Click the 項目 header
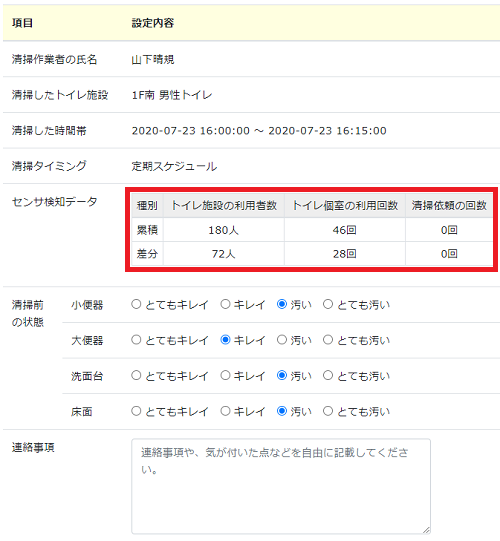This screenshot has height=541, width=500. [22, 23]
